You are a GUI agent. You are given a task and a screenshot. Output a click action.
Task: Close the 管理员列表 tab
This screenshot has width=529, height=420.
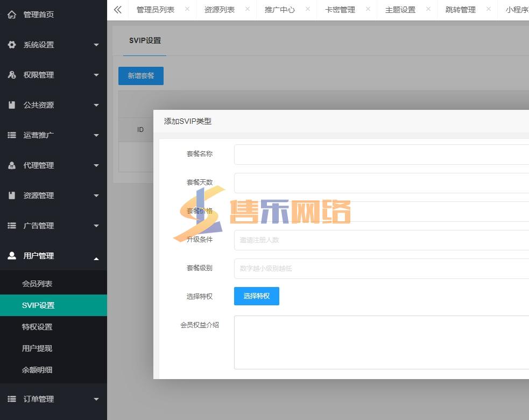(x=187, y=9)
